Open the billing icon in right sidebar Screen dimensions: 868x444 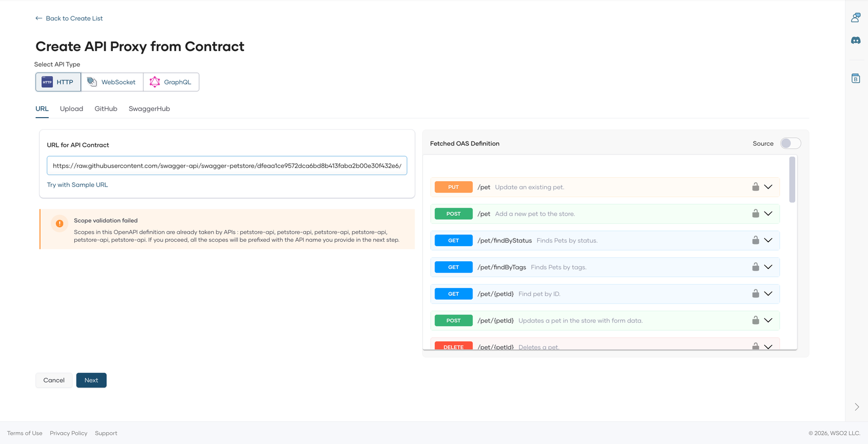click(x=856, y=79)
